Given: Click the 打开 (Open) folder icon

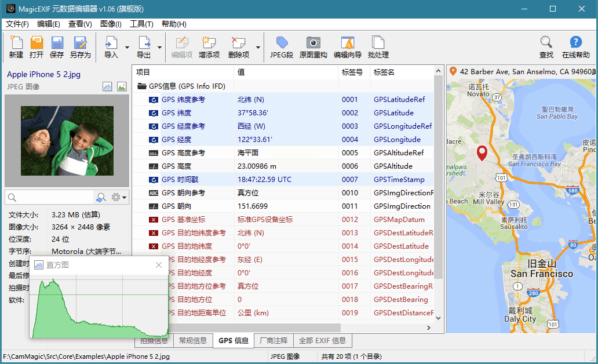Looking at the screenshot, I should click(x=37, y=46).
